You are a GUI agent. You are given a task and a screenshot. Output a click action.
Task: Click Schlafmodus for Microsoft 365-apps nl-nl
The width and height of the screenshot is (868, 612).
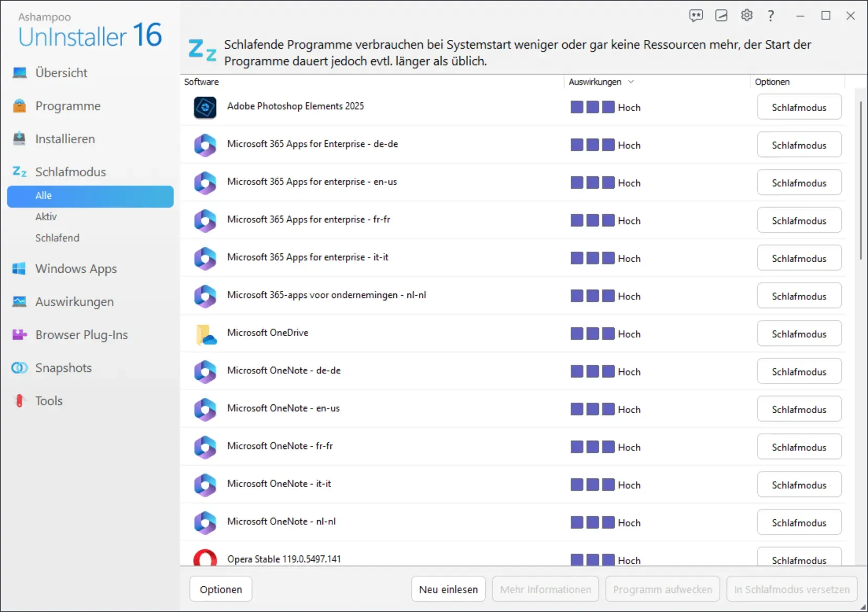(799, 296)
